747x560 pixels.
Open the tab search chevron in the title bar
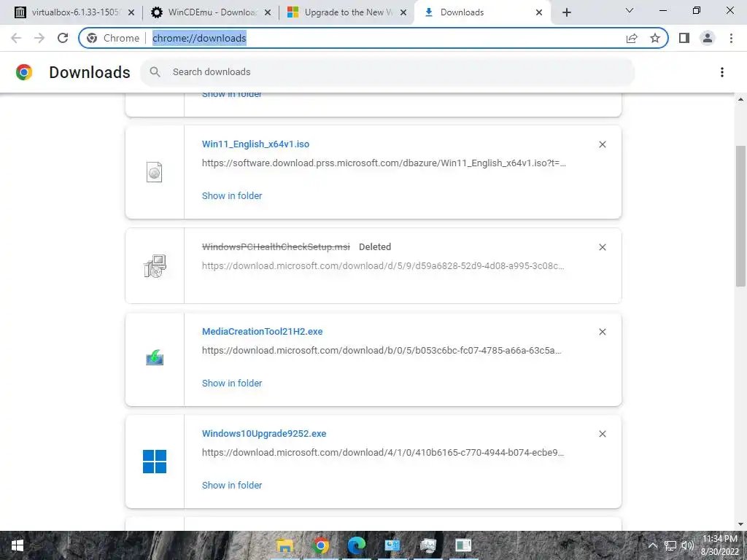pos(630,10)
